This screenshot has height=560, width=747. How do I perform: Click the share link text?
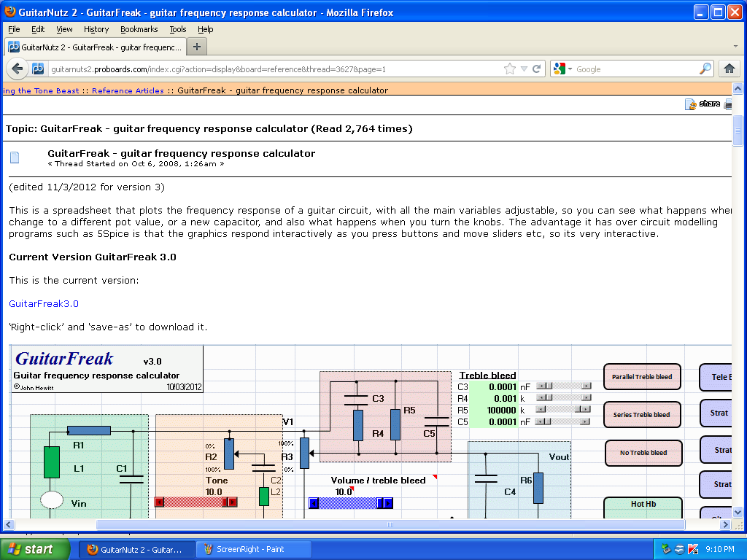(709, 104)
